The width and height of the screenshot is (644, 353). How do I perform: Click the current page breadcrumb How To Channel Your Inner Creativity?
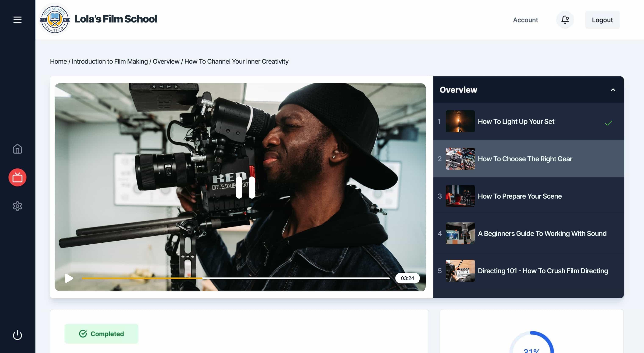pos(236,61)
